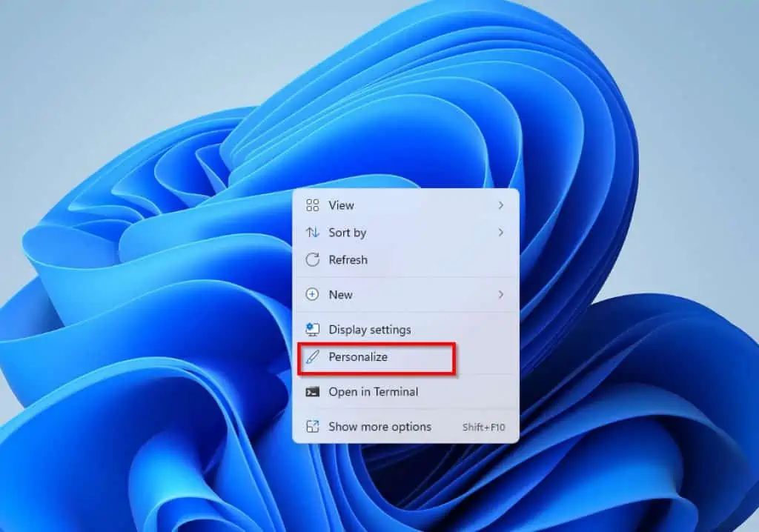Click the Show more options icon

click(314, 427)
